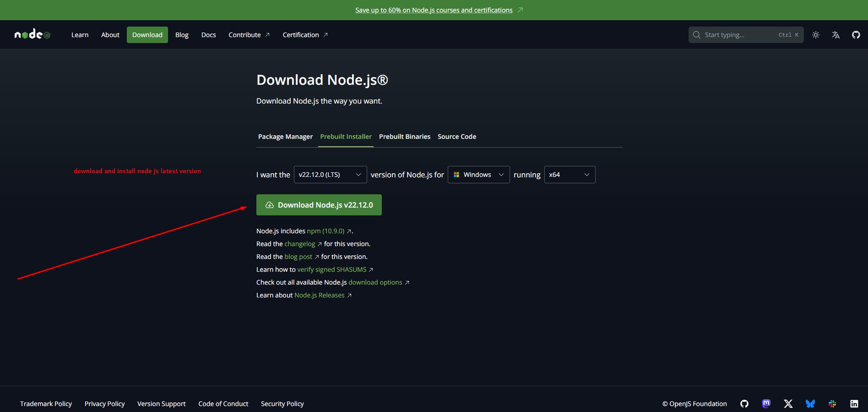Open the Certification external link

pyautogui.click(x=305, y=35)
